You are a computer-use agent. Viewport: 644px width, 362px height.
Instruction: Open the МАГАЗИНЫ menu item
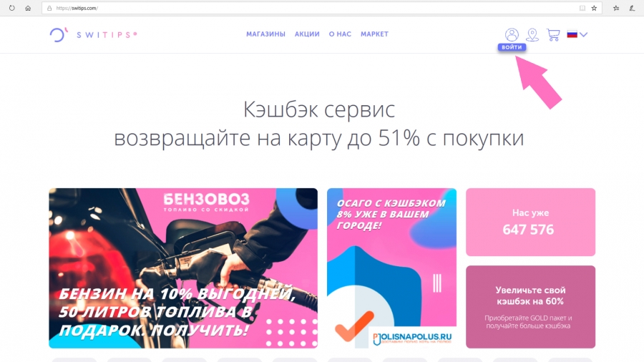click(265, 34)
